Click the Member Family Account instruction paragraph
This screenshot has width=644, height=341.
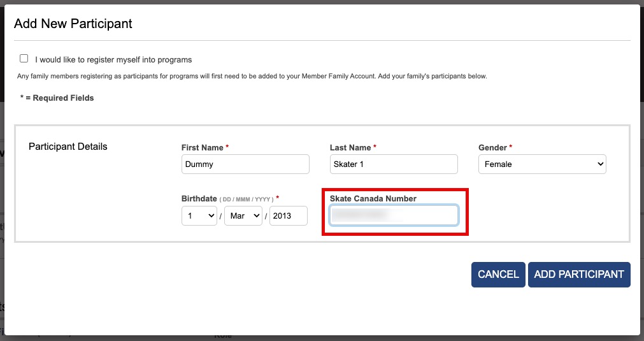click(x=252, y=76)
